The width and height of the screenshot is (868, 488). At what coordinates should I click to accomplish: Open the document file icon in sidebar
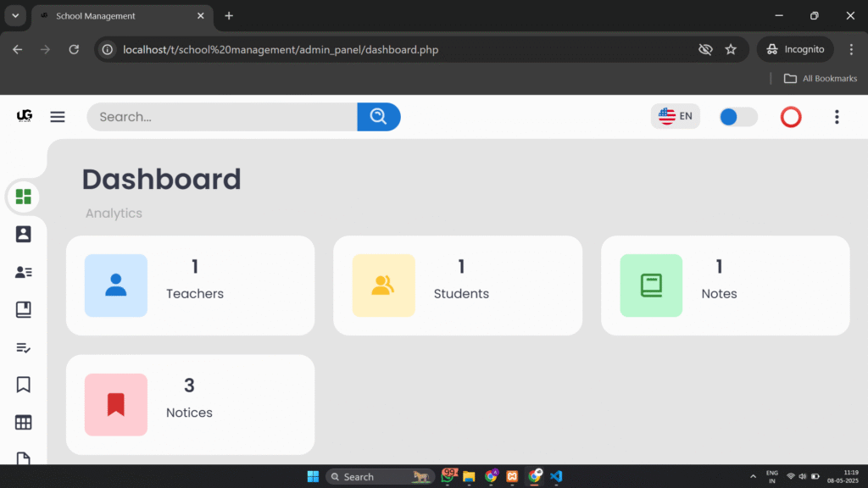click(23, 458)
